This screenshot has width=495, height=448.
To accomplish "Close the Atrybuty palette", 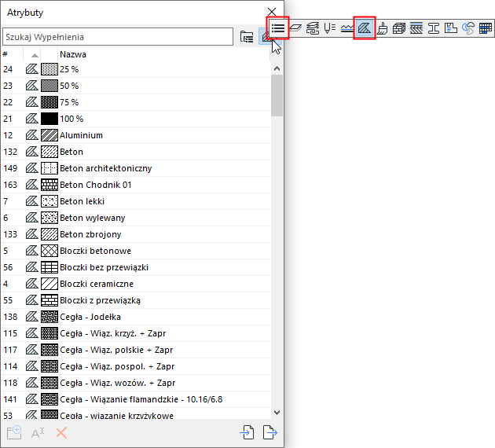I will pyautogui.click(x=272, y=12).
